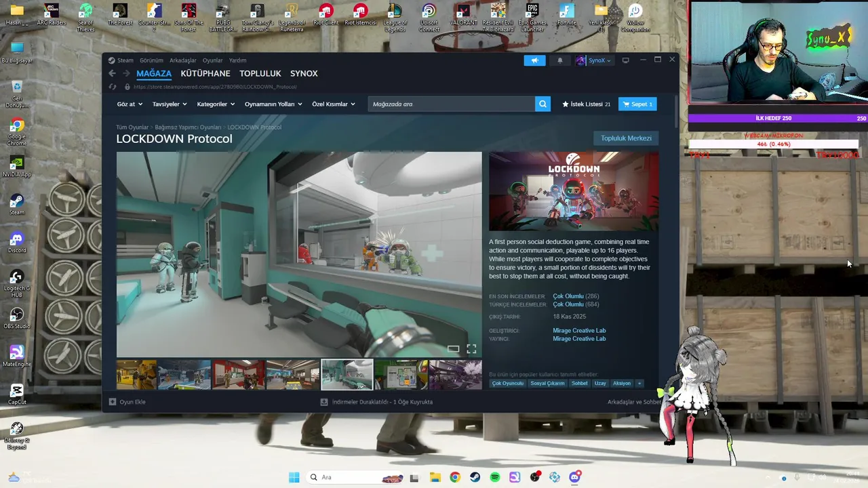This screenshot has width=868, height=488.
Task: Open Sons Of The Forest desktop shortcut
Action: pos(189,18)
